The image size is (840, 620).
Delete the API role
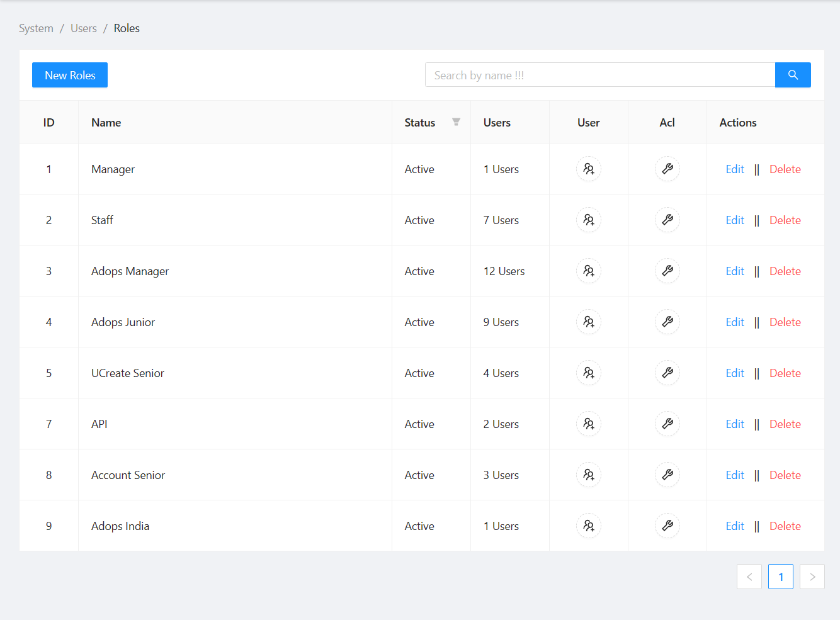[x=785, y=424]
